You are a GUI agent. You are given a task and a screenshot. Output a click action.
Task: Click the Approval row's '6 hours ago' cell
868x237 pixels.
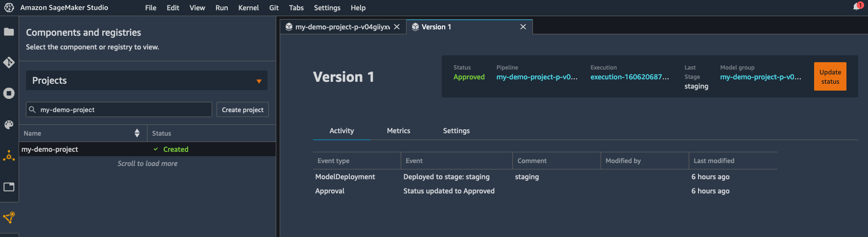(x=710, y=191)
